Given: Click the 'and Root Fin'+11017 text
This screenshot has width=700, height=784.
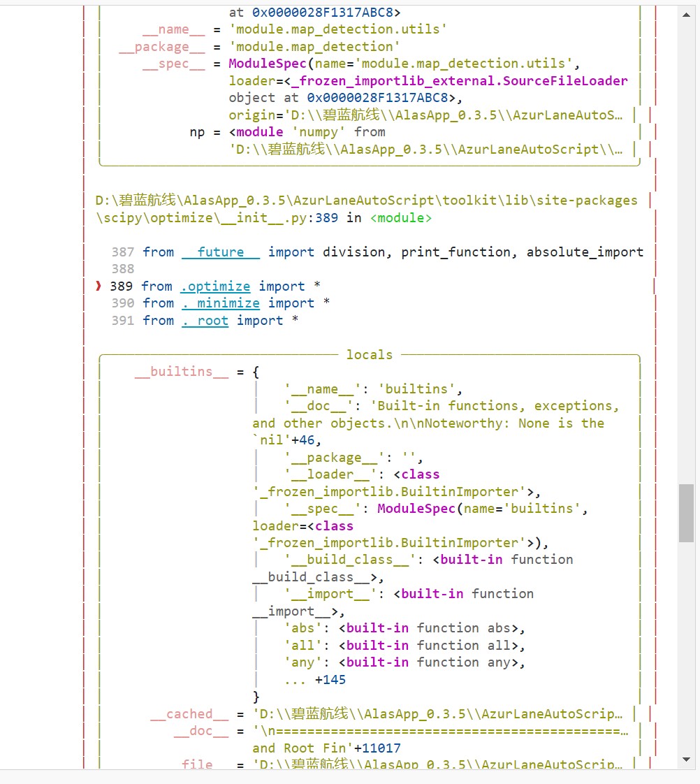Looking at the screenshot, I should pyautogui.click(x=326, y=748).
